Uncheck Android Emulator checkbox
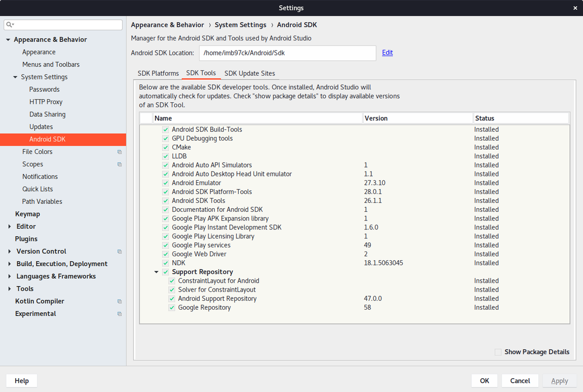 click(165, 183)
